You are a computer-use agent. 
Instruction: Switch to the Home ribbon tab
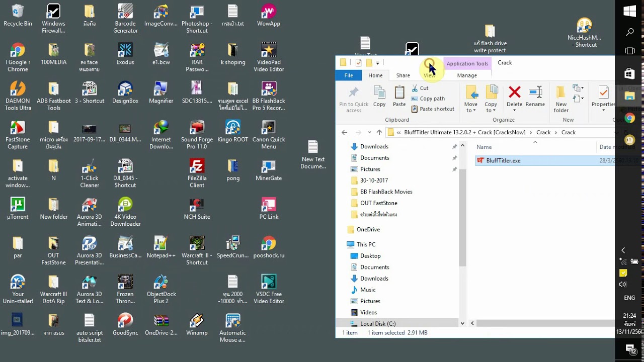[x=375, y=75]
